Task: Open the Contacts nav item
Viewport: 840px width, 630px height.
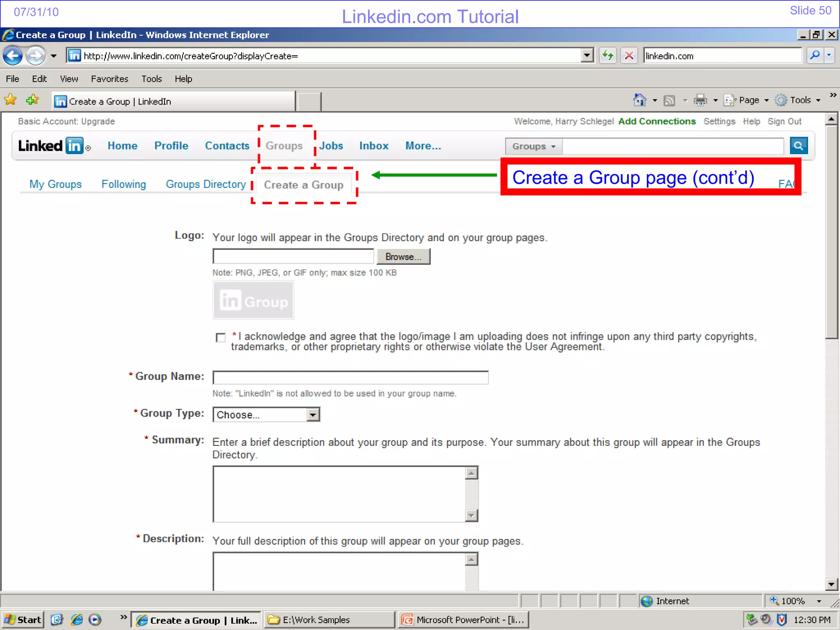Action: (227, 146)
